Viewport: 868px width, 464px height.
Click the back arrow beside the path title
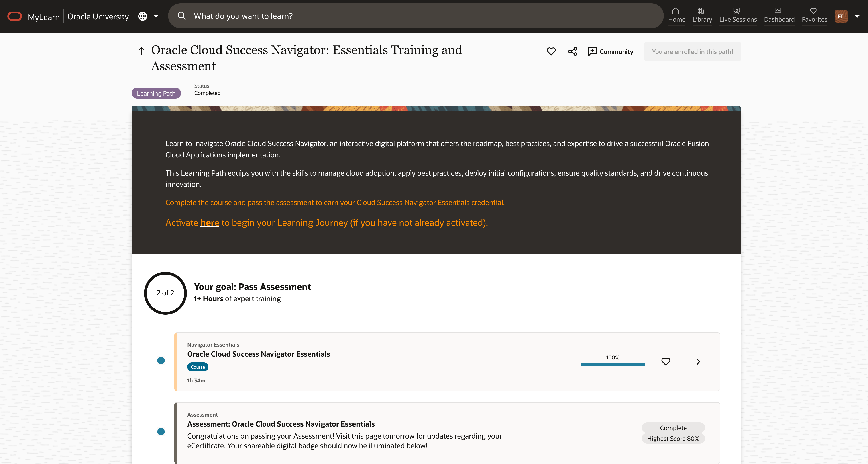(x=142, y=51)
